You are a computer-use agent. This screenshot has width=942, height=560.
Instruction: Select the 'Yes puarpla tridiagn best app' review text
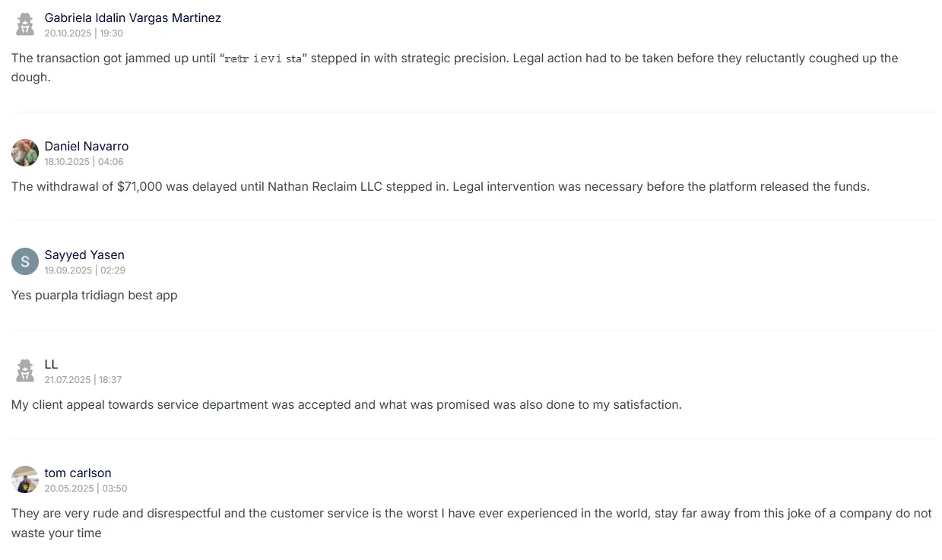(94, 295)
